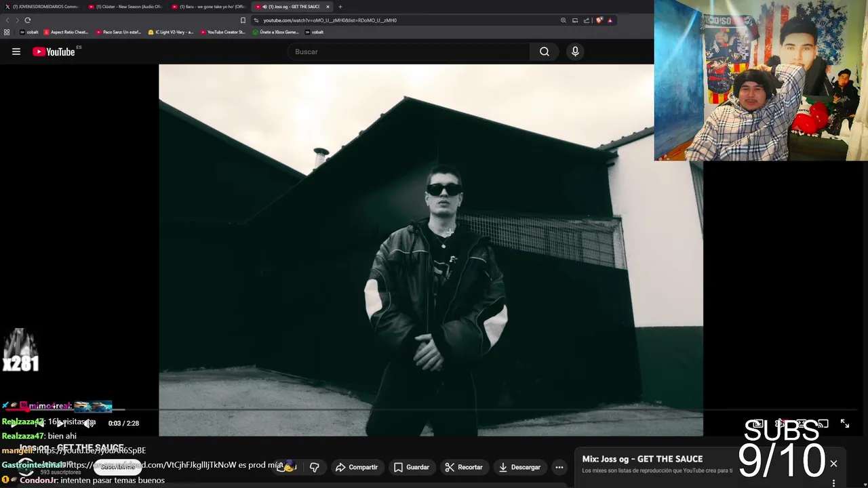Select the youtube.com address bar URL
The width and height of the screenshot is (868, 488).
click(330, 20)
